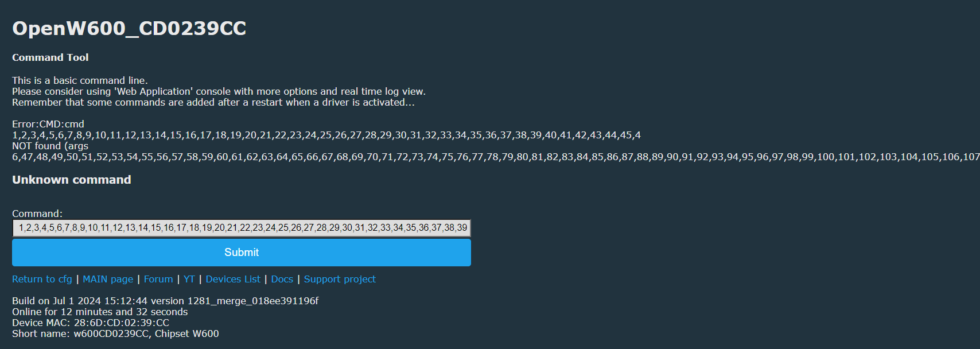Click the Command input field

(x=242, y=228)
